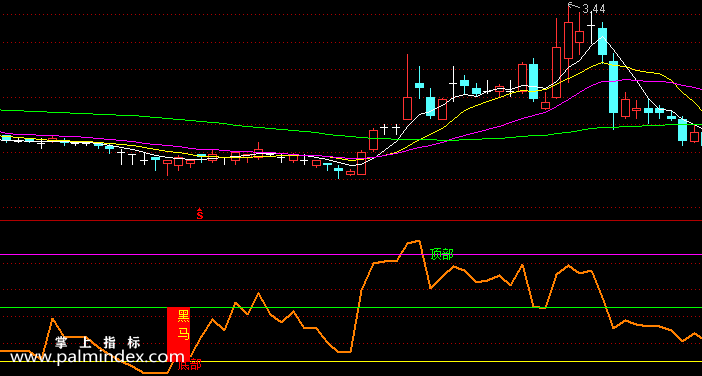Image resolution: width=702 pixels, height=376 pixels.
Task: Open the www.palmindex.com watermark link
Action: (x=97, y=357)
